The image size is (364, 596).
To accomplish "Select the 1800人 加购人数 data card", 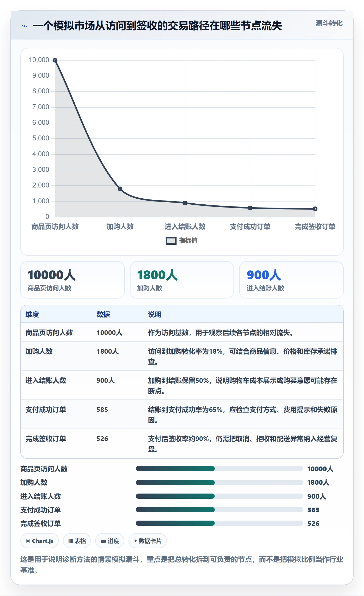I will click(182, 280).
